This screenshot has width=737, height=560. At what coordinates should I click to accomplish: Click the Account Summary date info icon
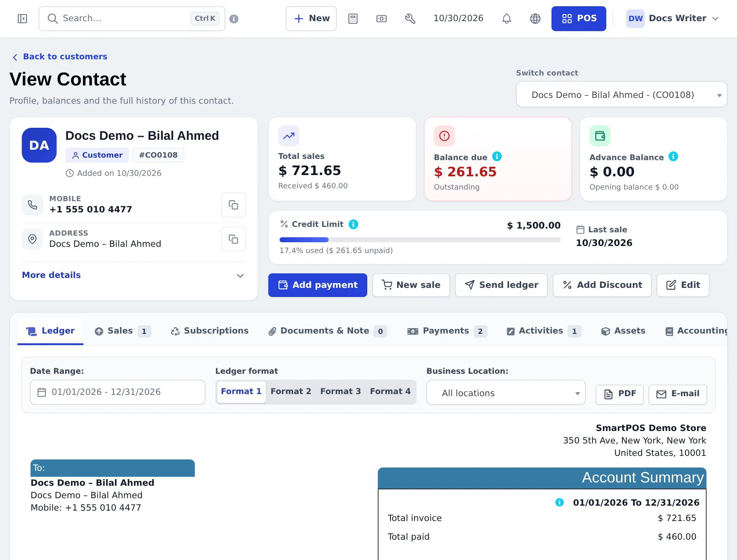click(559, 502)
